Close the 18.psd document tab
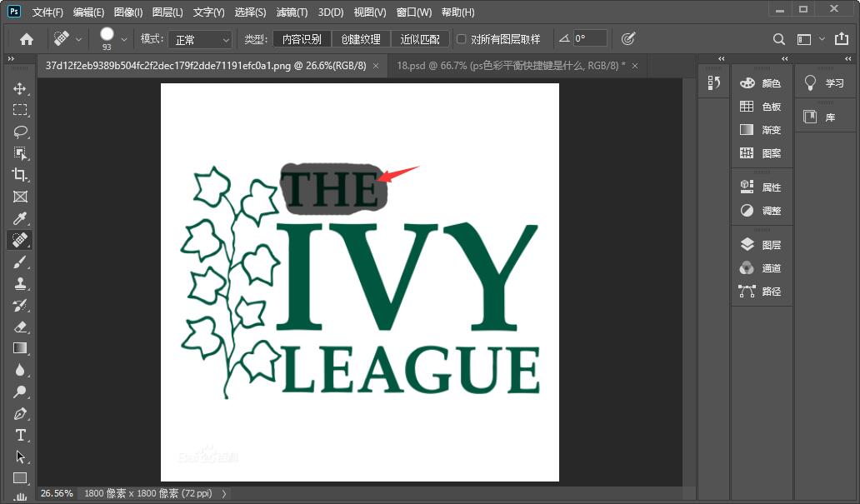Image resolution: width=860 pixels, height=504 pixels. [634, 66]
